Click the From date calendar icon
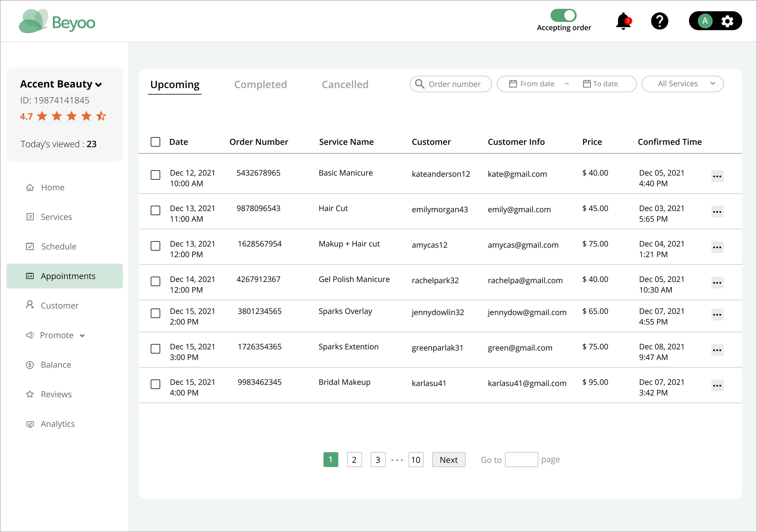 tap(513, 84)
